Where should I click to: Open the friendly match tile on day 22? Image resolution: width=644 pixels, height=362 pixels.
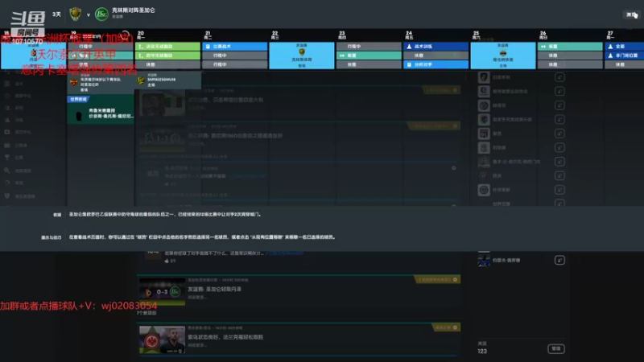point(301,56)
